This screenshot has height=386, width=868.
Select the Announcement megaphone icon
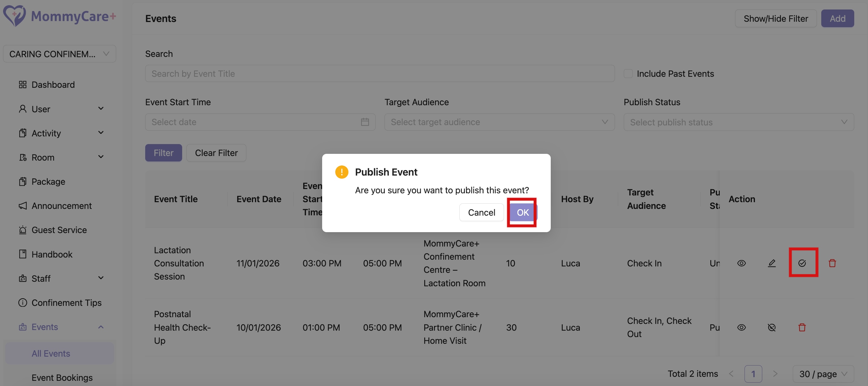point(23,206)
